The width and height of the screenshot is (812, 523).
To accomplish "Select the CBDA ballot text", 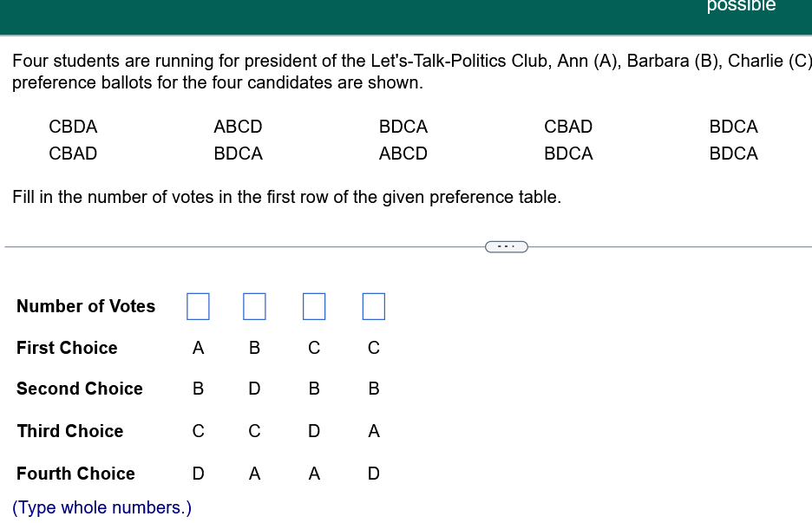I will (73, 127).
